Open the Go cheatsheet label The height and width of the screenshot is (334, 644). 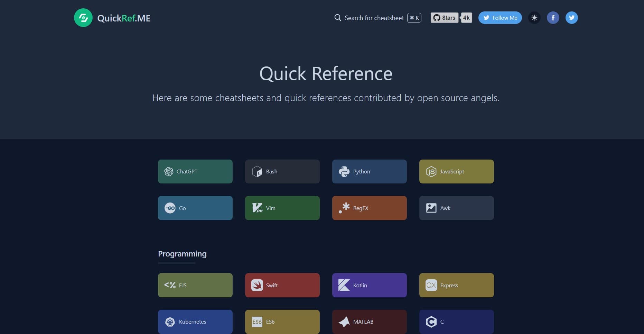coord(183,208)
